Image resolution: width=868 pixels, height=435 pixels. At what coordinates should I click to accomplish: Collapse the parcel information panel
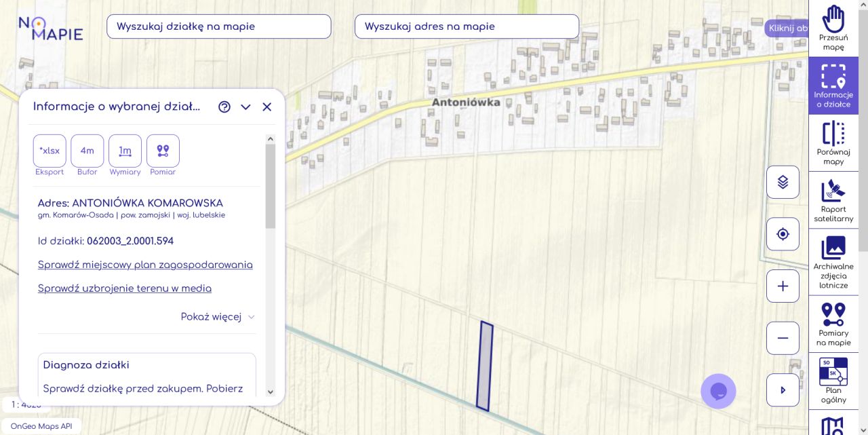pyautogui.click(x=245, y=107)
